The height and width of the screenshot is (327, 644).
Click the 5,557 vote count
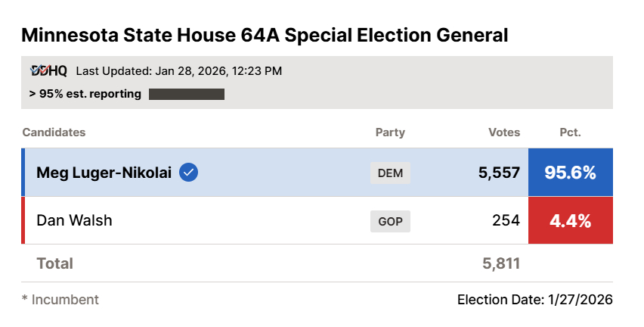coord(499,173)
